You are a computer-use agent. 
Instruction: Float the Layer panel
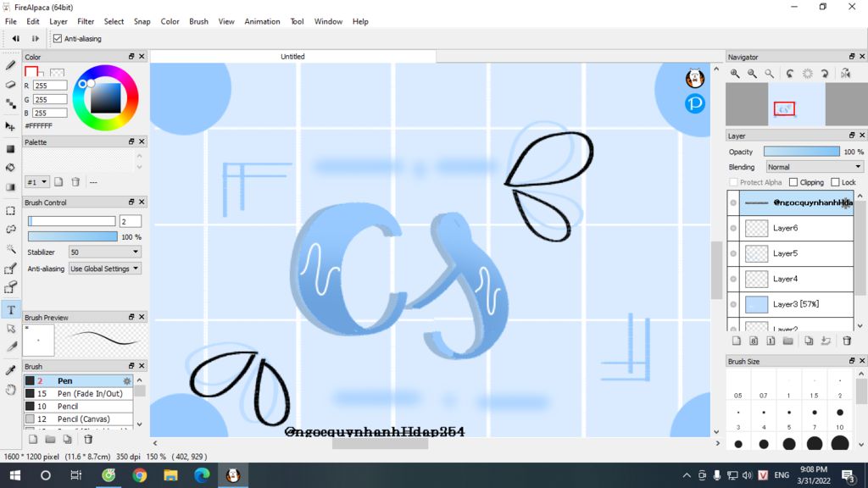point(852,135)
